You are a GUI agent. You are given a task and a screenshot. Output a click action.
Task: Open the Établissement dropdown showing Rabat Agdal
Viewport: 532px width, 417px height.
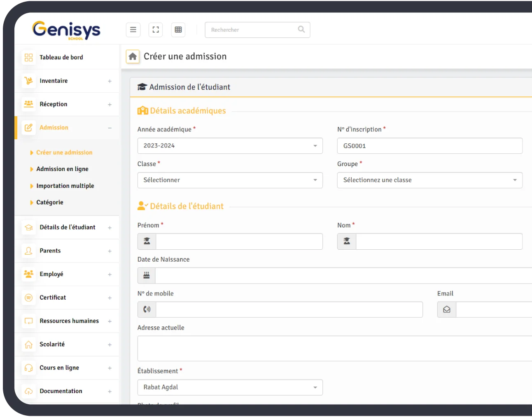[x=230, y=387]
